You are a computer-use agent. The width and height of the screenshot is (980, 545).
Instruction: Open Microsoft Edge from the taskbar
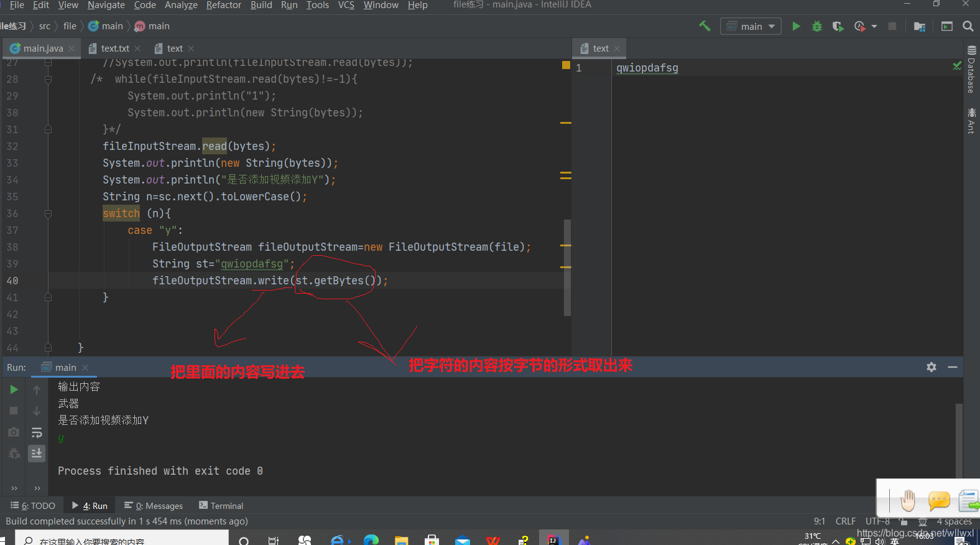(x=371, y=541)
